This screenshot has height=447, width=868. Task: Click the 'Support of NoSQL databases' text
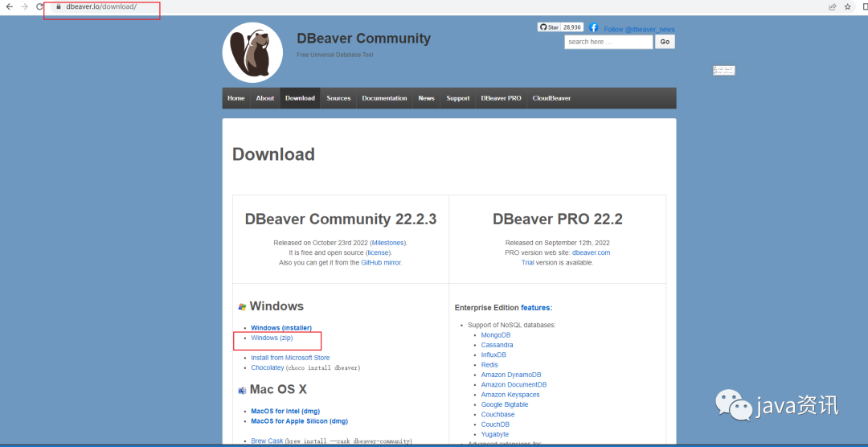pyautogui.click(x=511, y=325)
